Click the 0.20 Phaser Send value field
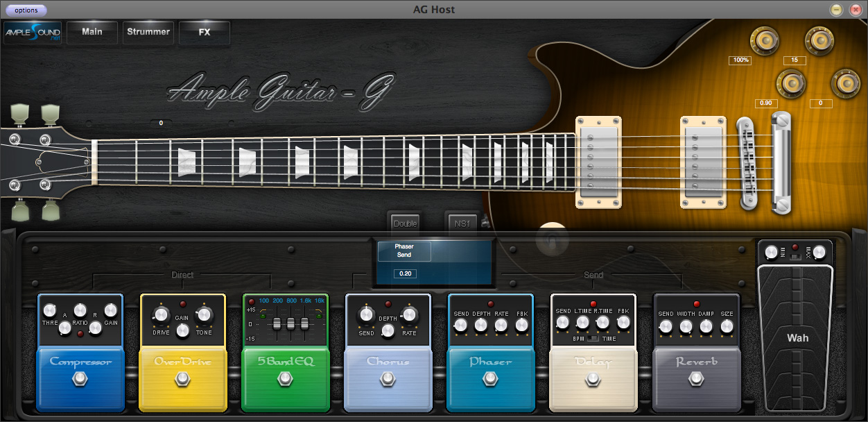 [x=404, y=273]
